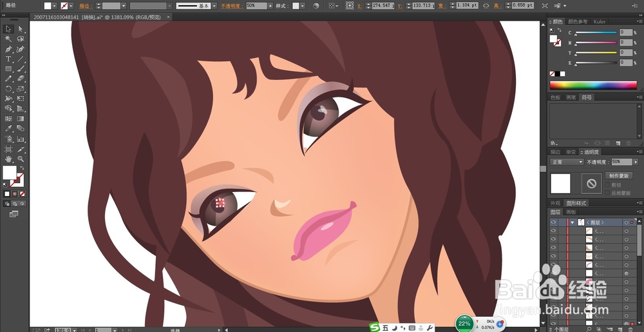This screenshot has height=332, width=644.
Task: Toggle visibility eye of first sublayer
Action: (x=553, y=231)
